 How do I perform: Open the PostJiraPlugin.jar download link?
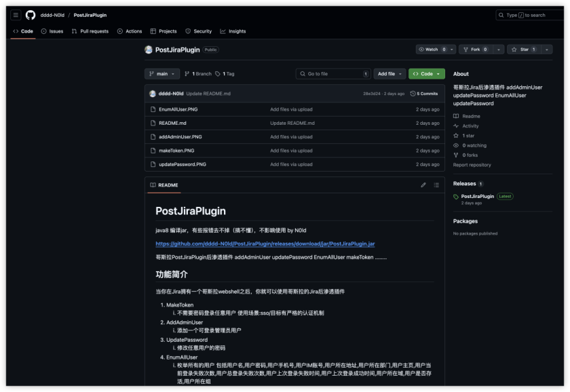[x=265, y=244]
